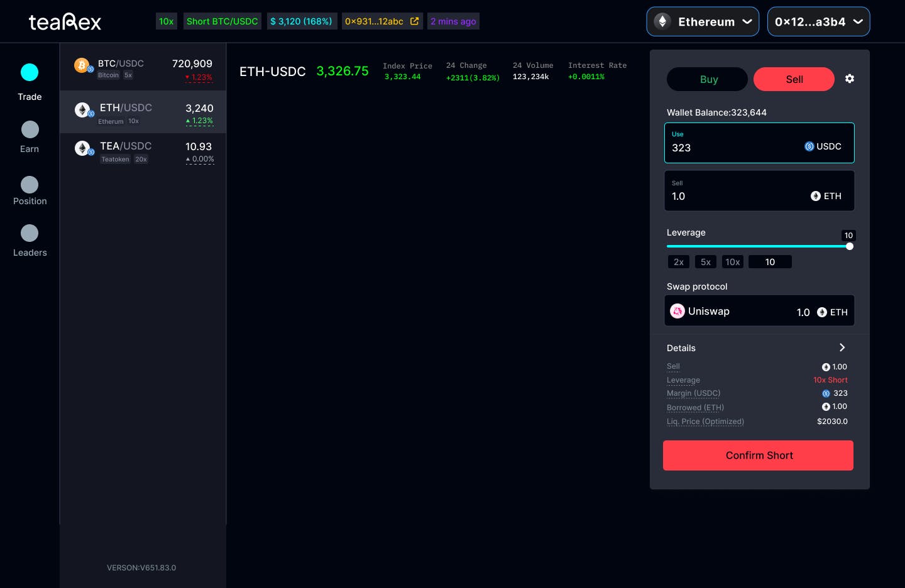
Task: Open the Position section icon
Action: pyautogui.click(x=30, y=185)
